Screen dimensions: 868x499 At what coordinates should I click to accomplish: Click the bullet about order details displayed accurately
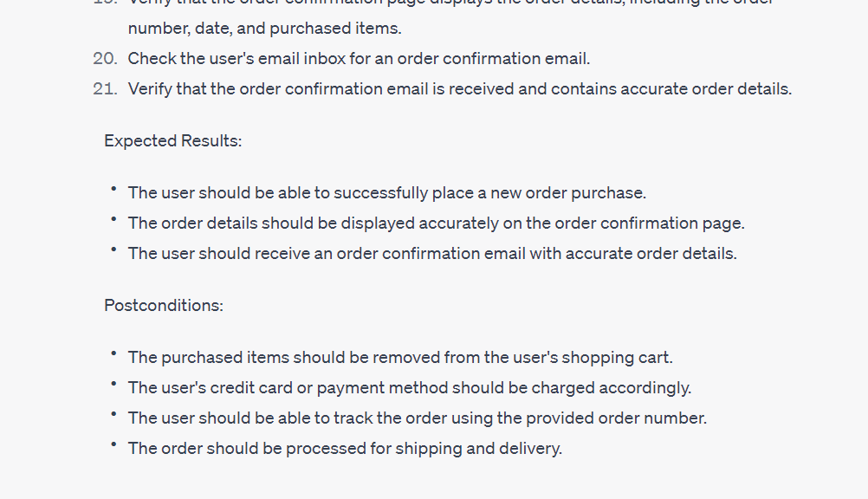click(x=437, y=224)
